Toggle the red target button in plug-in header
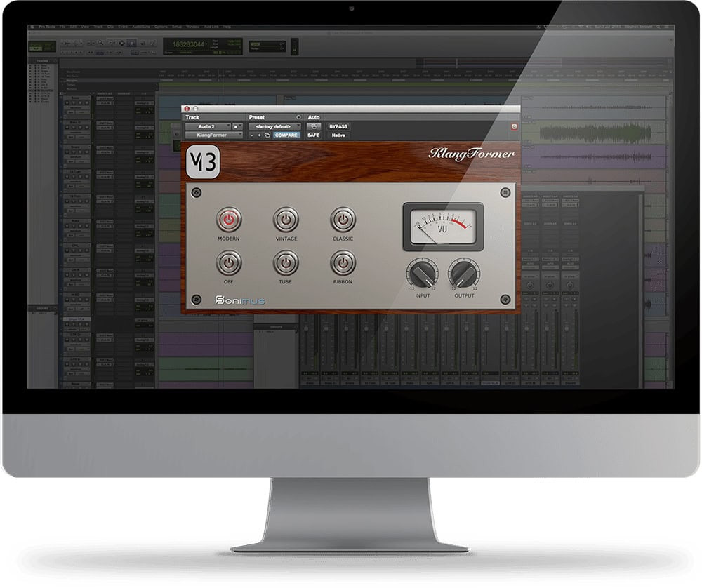The width and height of the screenshot is (702, 588). pyautogui.click(x=514, y=126)
